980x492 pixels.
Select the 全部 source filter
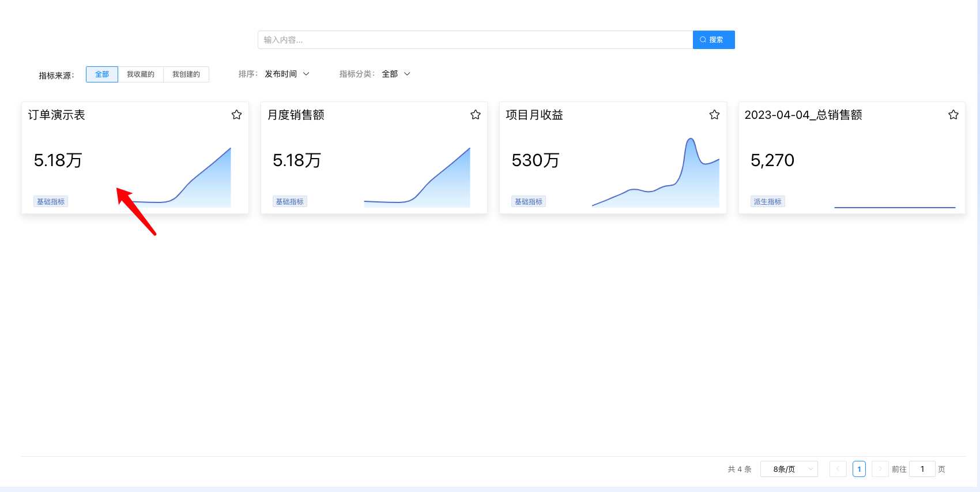[102, 74]
